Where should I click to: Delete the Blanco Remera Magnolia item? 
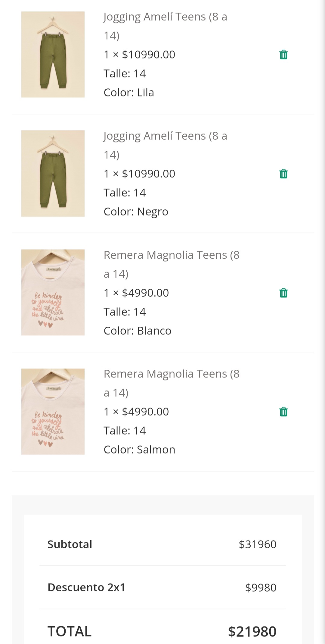pyautogui.click(x=283, y=293)
